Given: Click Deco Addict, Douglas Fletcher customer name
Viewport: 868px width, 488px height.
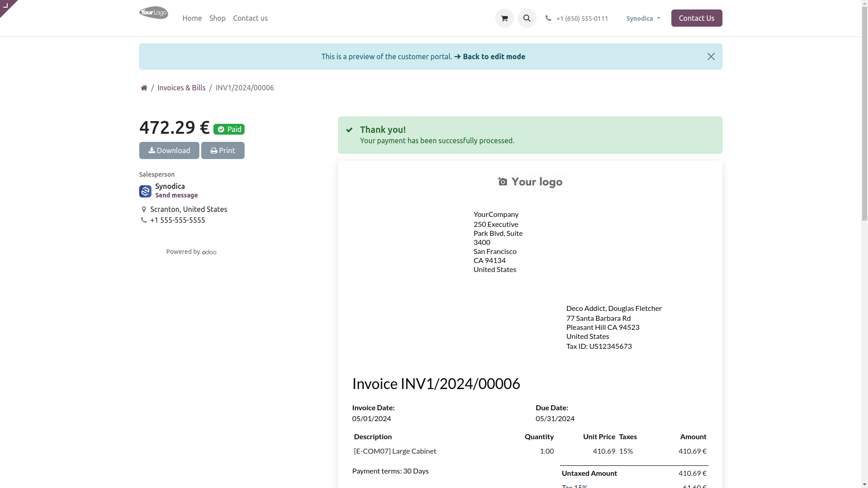Looking at the screenshot, I should click(x=613, y=308).
